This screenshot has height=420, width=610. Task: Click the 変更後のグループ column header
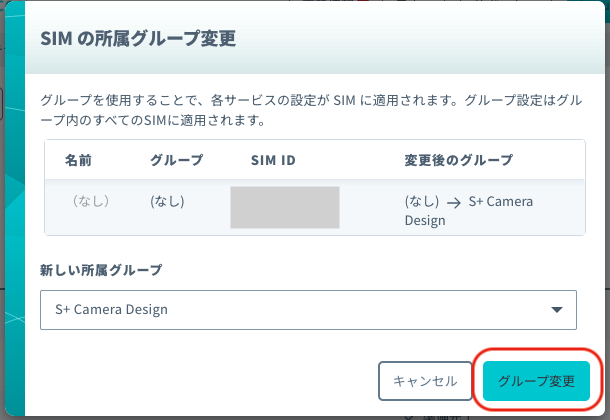[459, 160]
